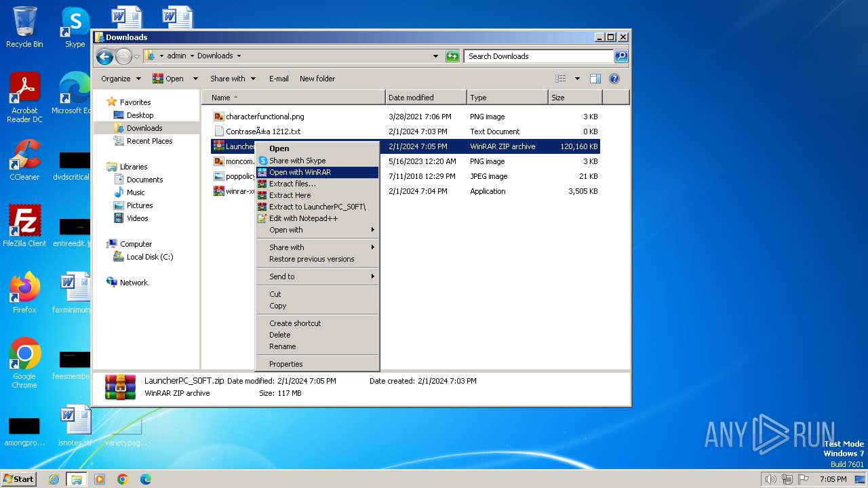The width and height of the screenshot is (868, 488).
Task: Open Acrobat Reader DC desktop icon
Action: [x=24, y=98]
